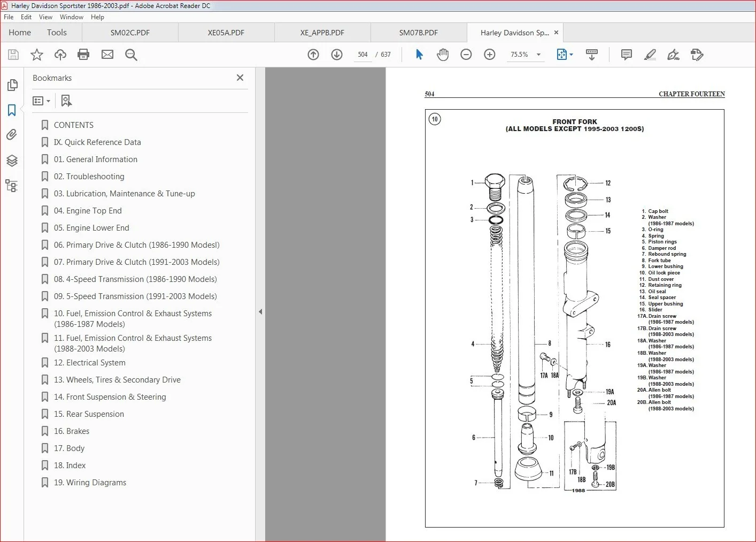
Task: Select the Highlight text pen tool
Action: click(x=650, y=55)
